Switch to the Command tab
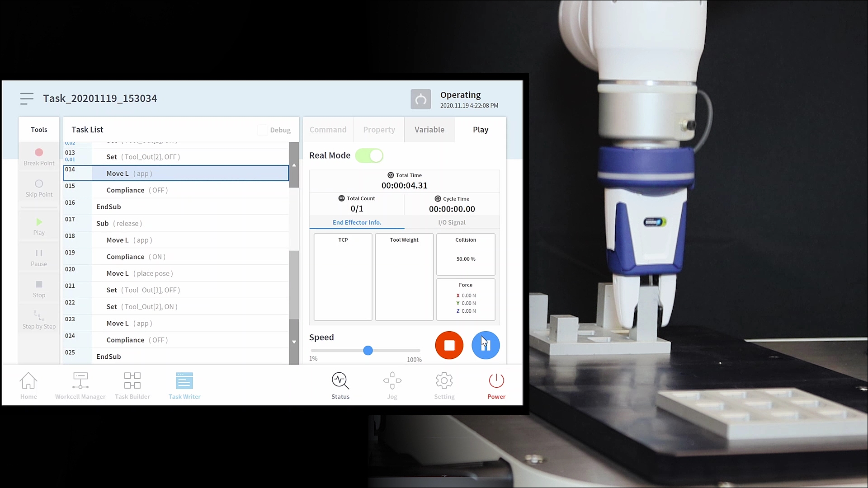Image resolution: width=868 pixels, height=488 pixels. (x=328, y=130)
